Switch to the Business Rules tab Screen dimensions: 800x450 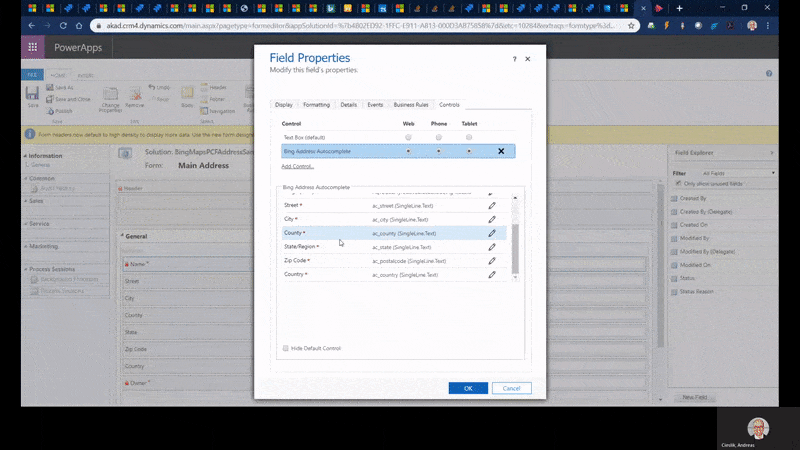(x=411, y=105)
